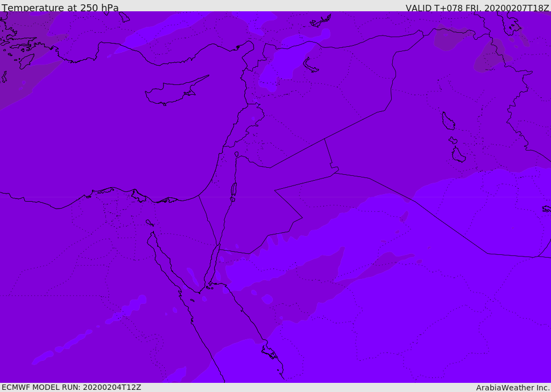This screenshot has width=551, height=392.
Task: Click the 'ECMWF MODEL RUN: 20200204T12Z' text
Action: 72,387
